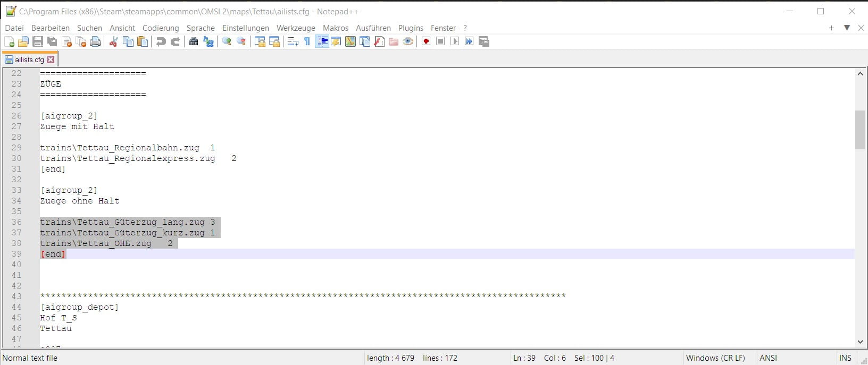Toggle show all characters pilcrow icon

[x=307, y=42]
